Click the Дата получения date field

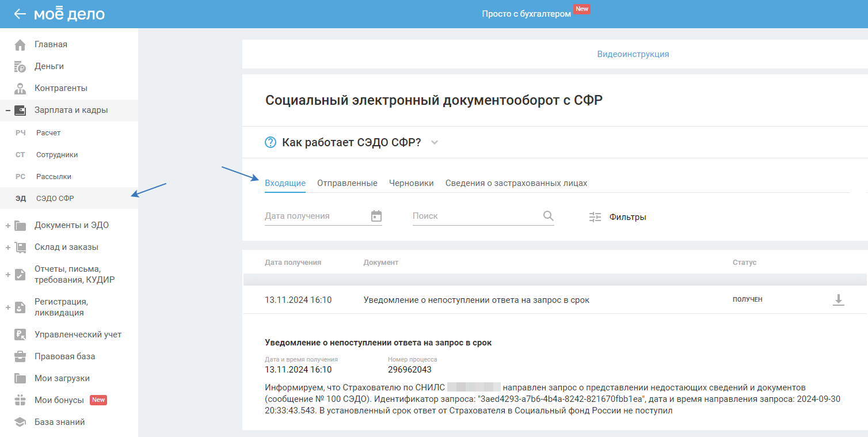[323, 216]
